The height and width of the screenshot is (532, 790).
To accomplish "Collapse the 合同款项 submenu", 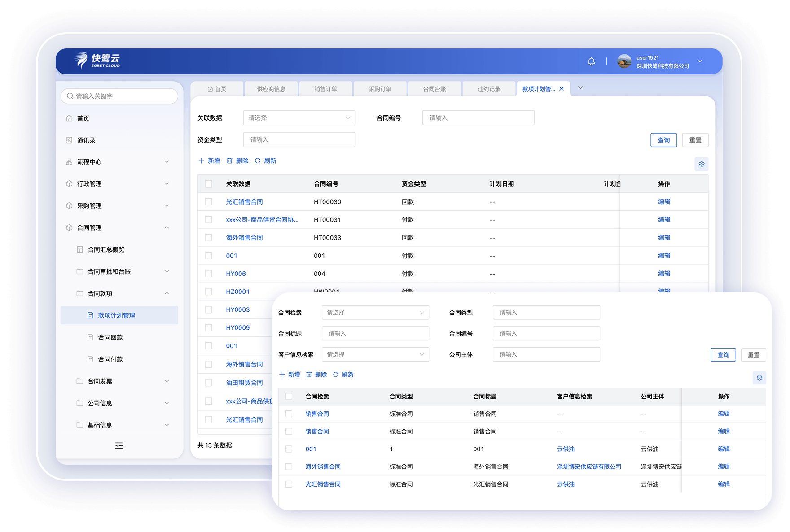I will [167, 294].
